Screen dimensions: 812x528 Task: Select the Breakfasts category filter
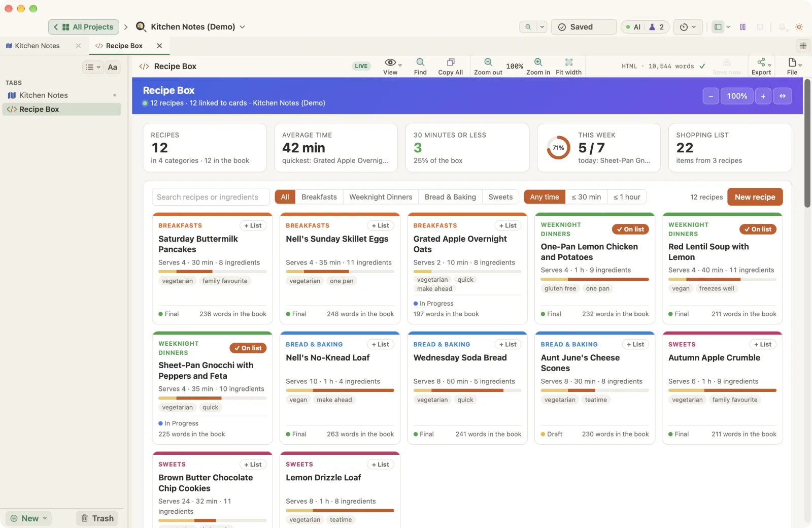[x=319, y=197]
